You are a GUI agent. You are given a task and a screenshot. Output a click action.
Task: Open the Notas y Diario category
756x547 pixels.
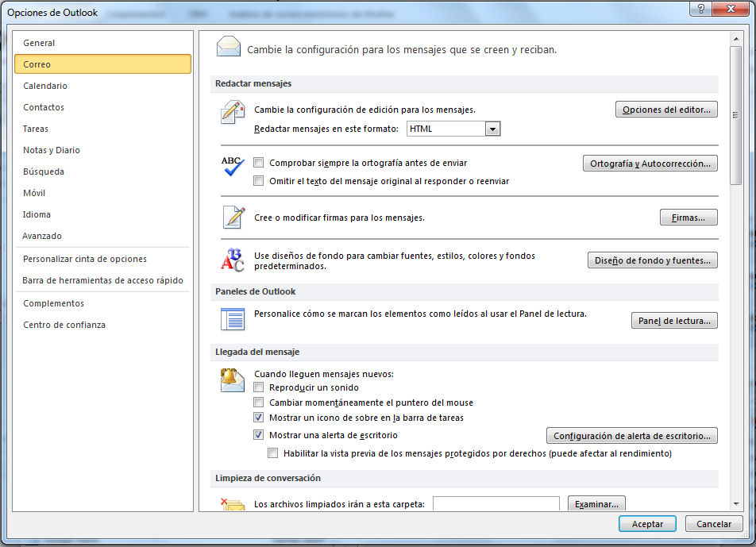point(102,150)
